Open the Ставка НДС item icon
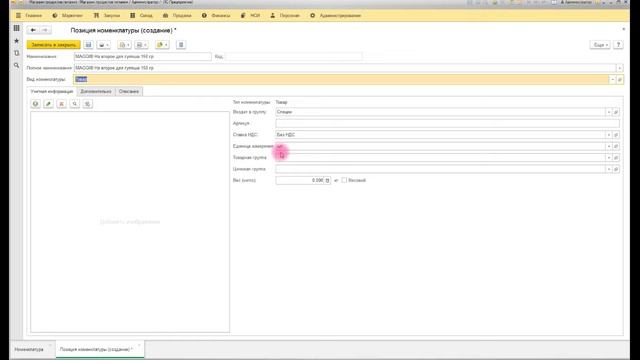Viewport: 640px width, 360px height. 616,135
